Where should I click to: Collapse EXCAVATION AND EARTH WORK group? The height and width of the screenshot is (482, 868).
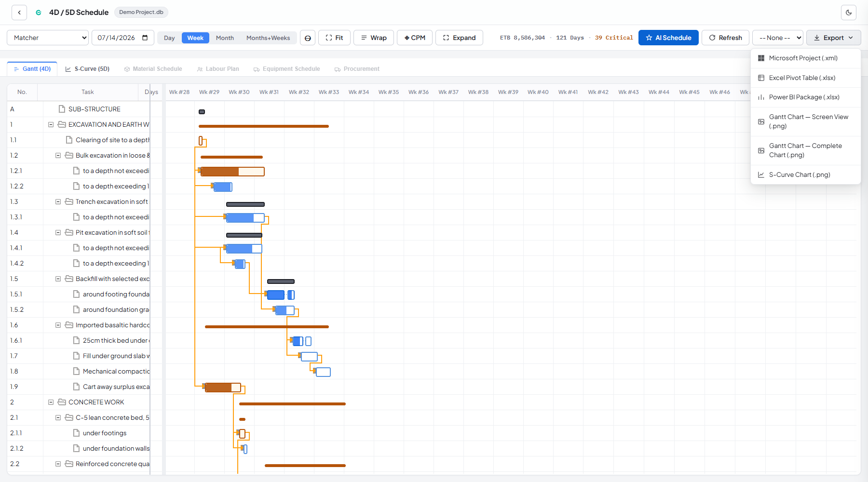point(51,124)
